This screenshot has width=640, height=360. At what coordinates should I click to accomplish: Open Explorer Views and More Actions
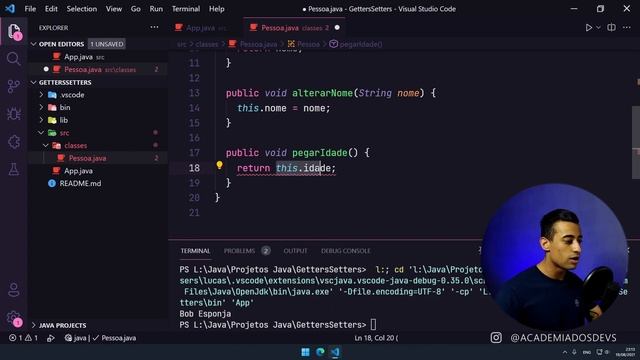click(x=154, y=27)
